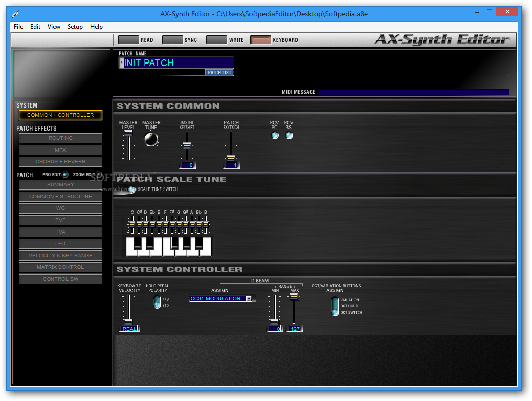Open the Setup menu

(x=75, y=27)
